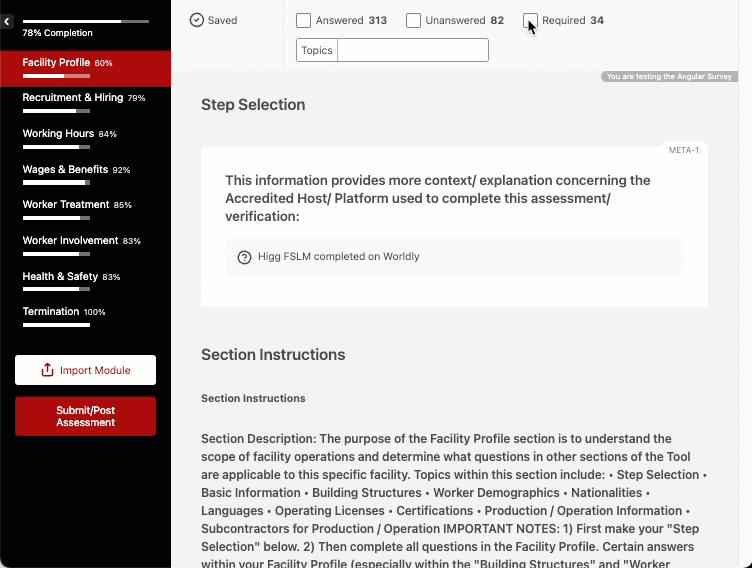Click the Required count 34
Viewport: 752px width, 568px height.
[597, 21]
